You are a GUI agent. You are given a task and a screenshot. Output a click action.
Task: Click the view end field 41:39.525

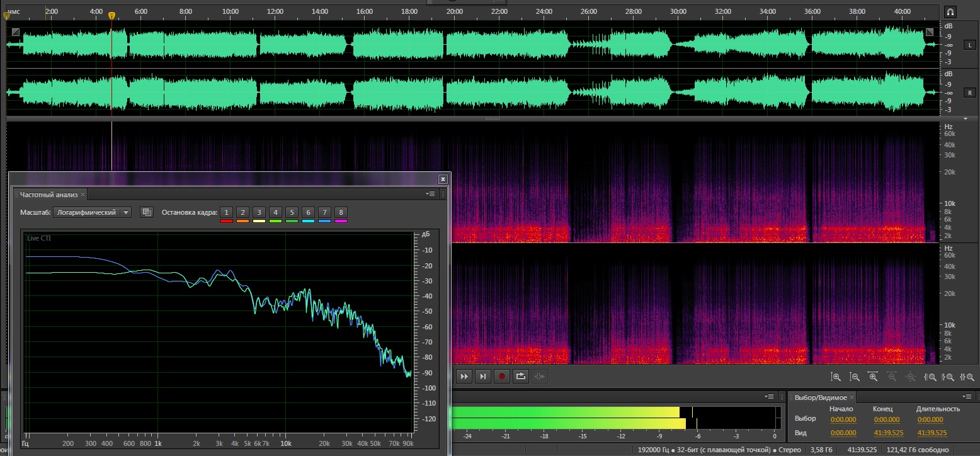[888, 433]
